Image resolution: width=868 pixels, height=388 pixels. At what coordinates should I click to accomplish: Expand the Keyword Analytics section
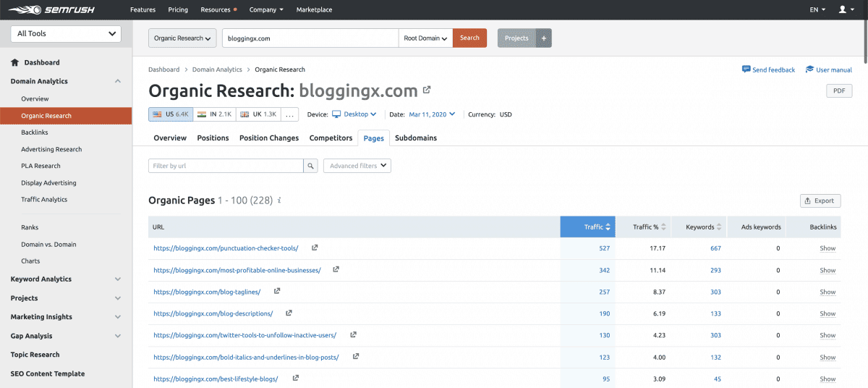[x=118, y=279]
